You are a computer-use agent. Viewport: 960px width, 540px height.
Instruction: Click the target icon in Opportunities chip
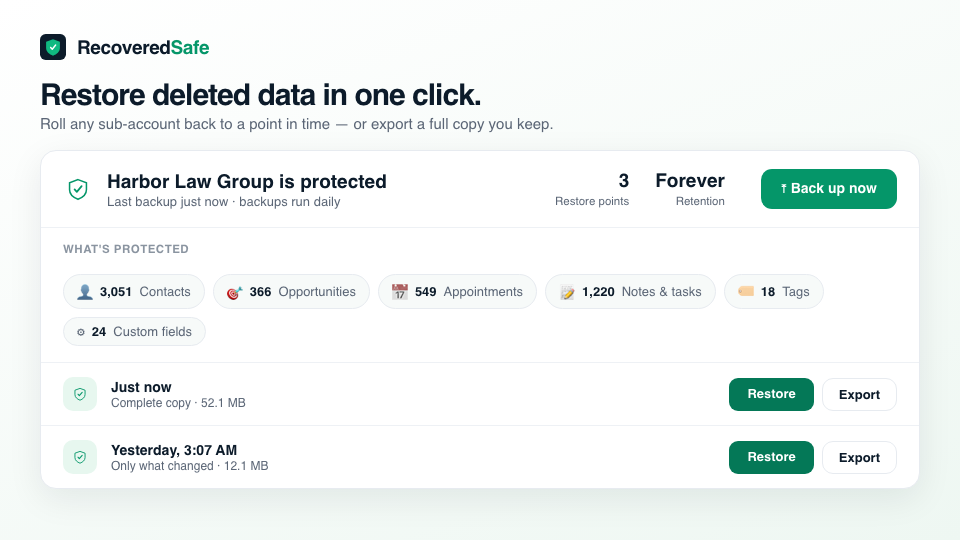[234, 293]
